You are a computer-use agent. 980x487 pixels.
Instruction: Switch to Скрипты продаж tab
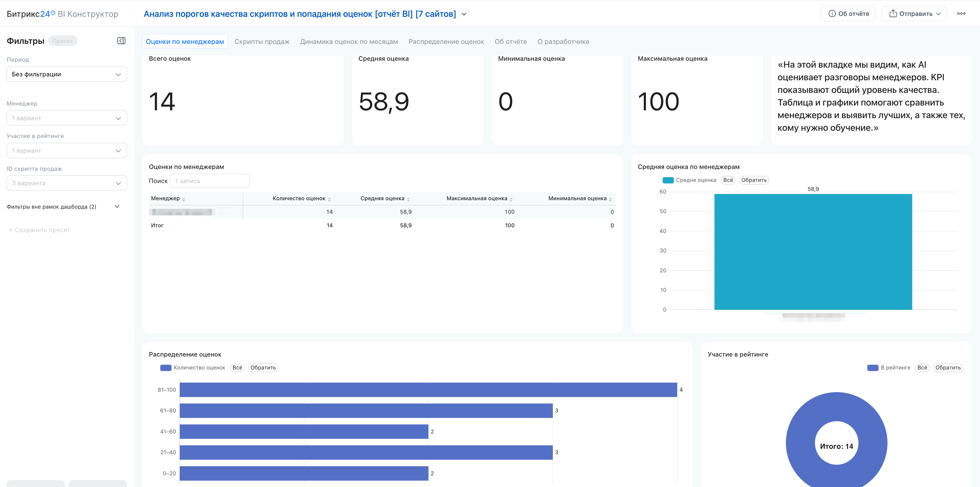[262, 41]
